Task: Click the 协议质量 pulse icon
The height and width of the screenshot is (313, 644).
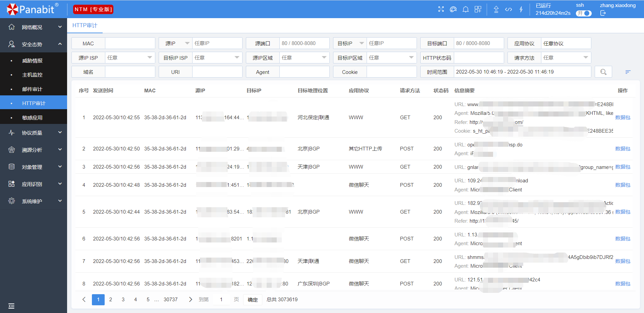Action: (x=11, y=133)
